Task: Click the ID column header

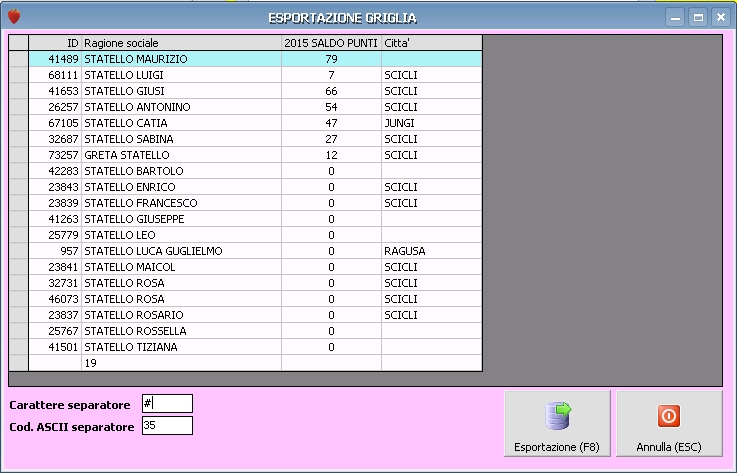Action: click(55, 43)
